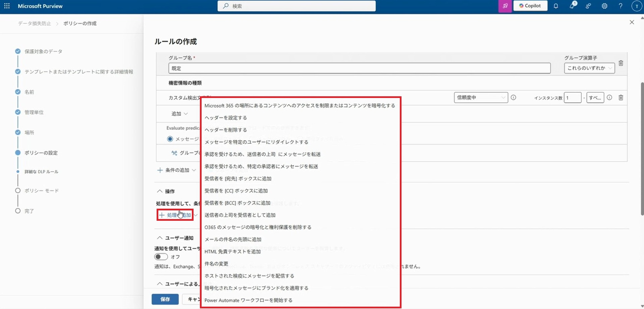Screen dimensions: 644x309
Task: Click info icon next to 信頼度中
Action: [513, 98]
